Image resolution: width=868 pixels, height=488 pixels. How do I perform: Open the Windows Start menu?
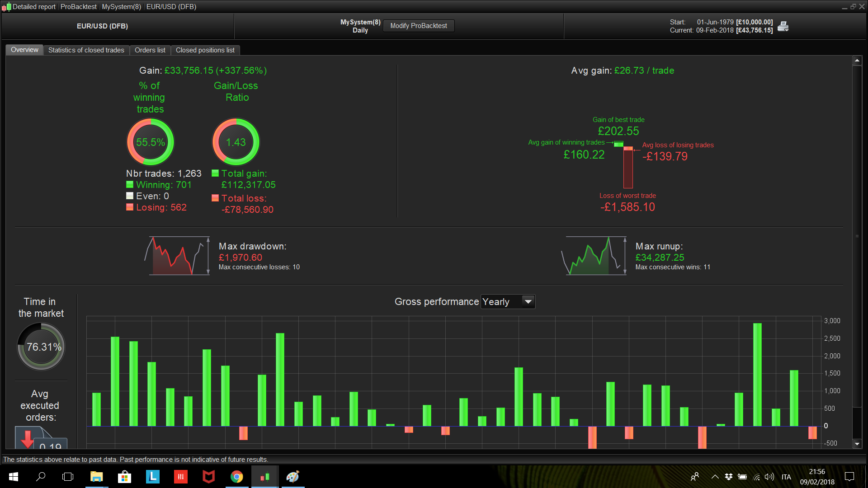(x=14, y=477)
